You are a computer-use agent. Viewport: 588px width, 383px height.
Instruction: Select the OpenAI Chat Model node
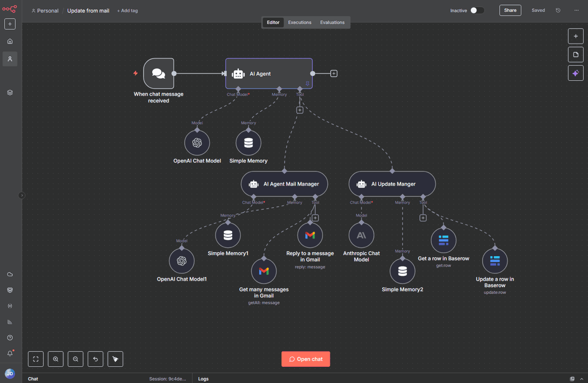coord(197,143)
